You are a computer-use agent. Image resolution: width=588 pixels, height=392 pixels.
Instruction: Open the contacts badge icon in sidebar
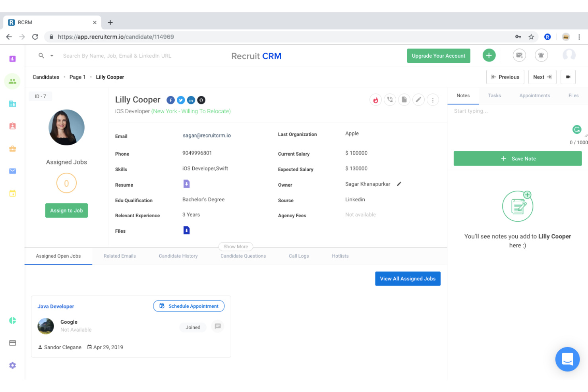click(12, 126)
